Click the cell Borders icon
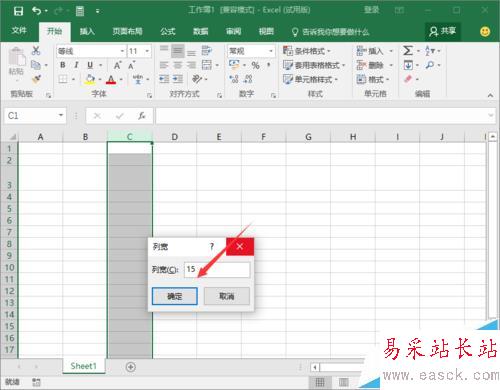The height and width of the screenshot is (390, 500). 63,79
